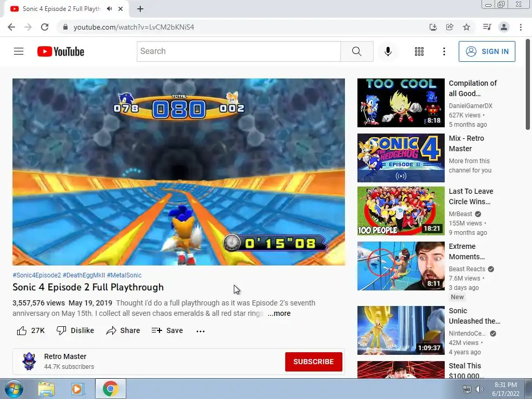The width and height of the screenshot is (532, 399).
Task: Share the video
Action: coord(123,330)
